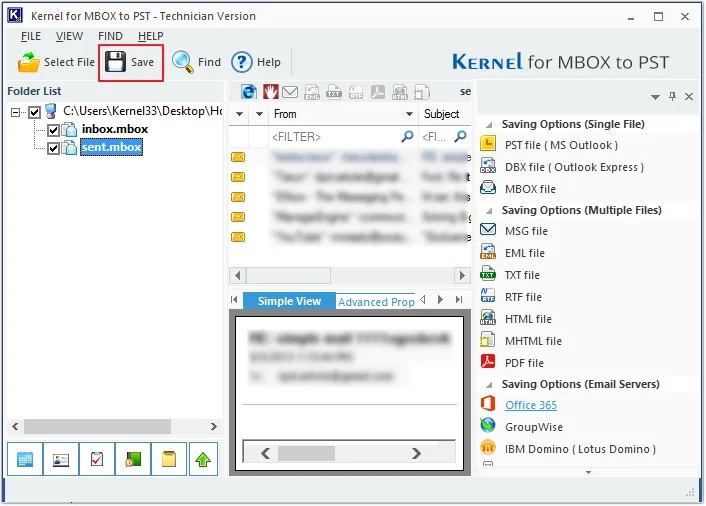Image resolution: width=706 pixels, height=506 pixels.
Task: Click the search icon in Subject filter
Action: point(460,136)
